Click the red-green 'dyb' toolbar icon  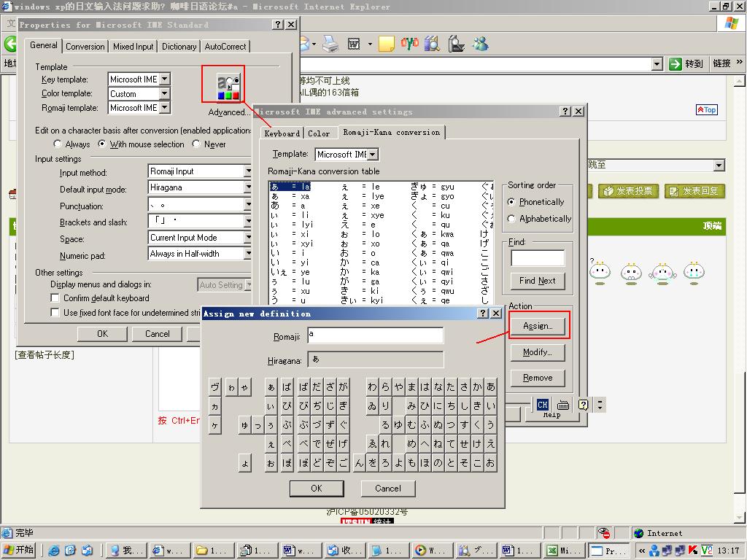409,44
